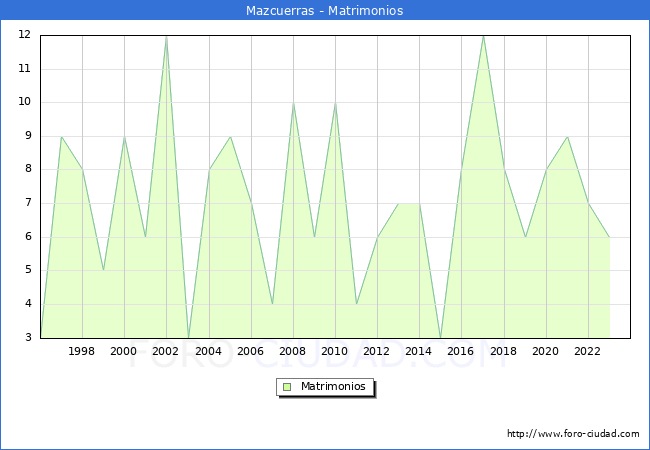The width and height of the screenshot is (650, 450).
Task: Click the 2023 final data point at 6
Action: click(609, 237)
